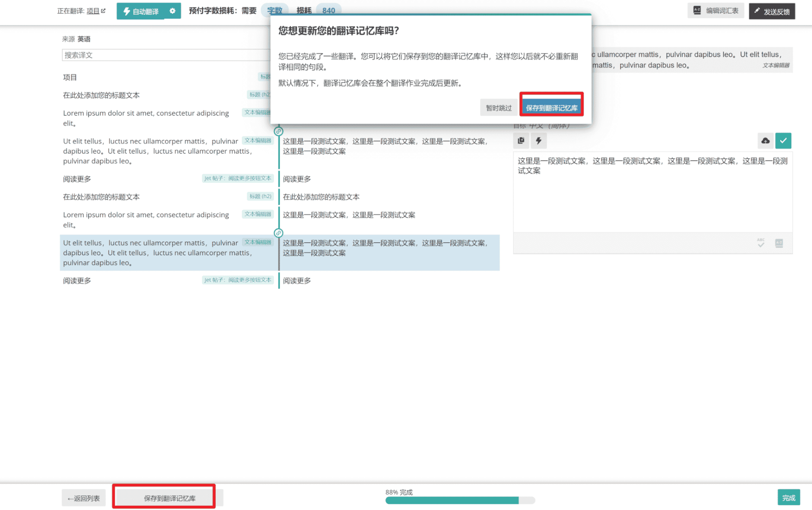Screen dimensions: 812x510
Task: Open the special characters icon below the editor
Action: click(x=779, y=243)
